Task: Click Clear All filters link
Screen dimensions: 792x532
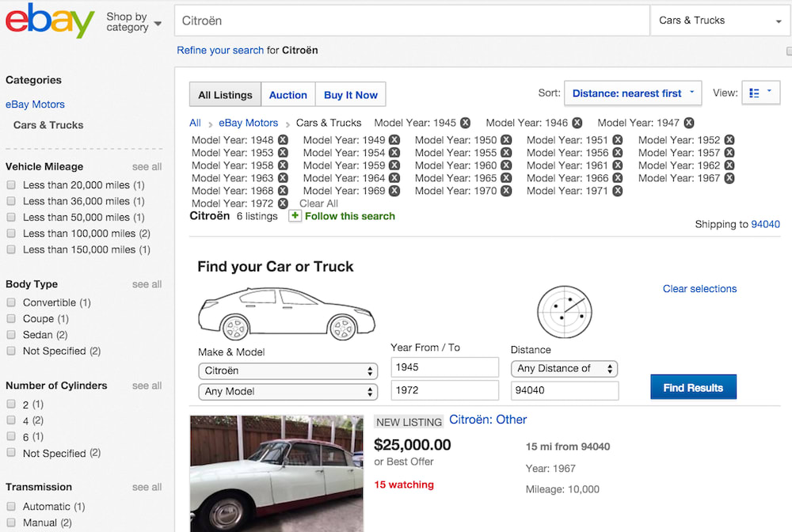Action: 318,203
